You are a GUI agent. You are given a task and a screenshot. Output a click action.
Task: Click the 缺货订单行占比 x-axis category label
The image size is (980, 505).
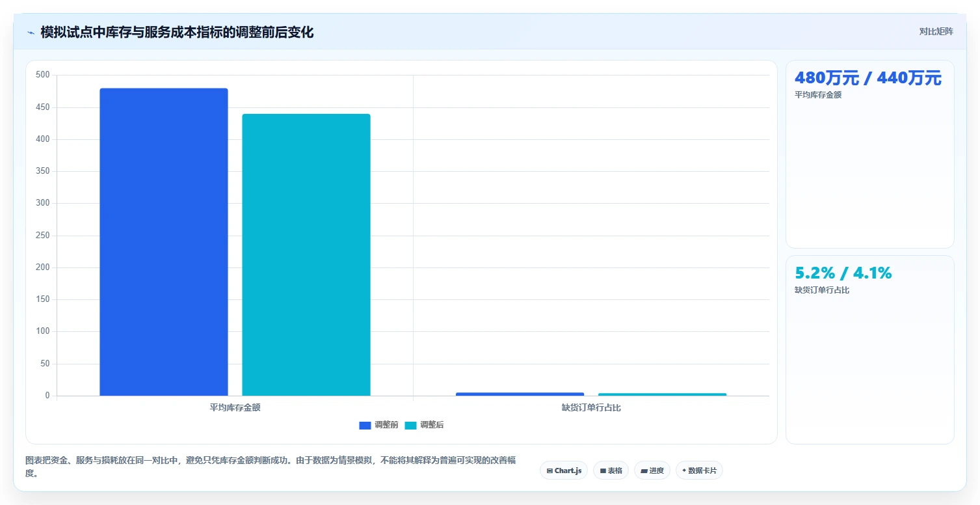click(591, 408)
